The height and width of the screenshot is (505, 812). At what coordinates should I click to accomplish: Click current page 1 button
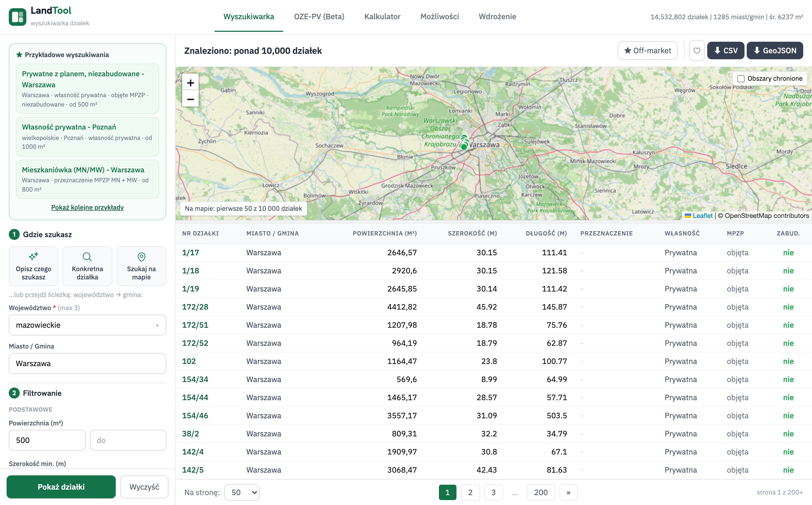(447, 492)
